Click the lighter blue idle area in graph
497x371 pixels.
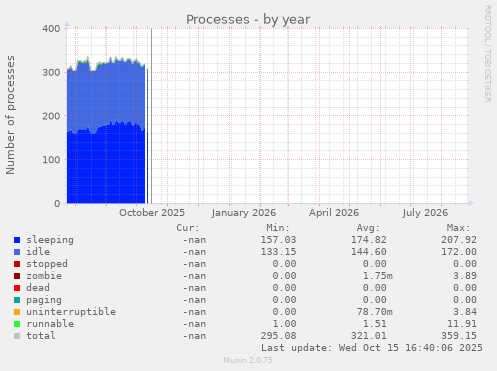click(x=106, y=95)
